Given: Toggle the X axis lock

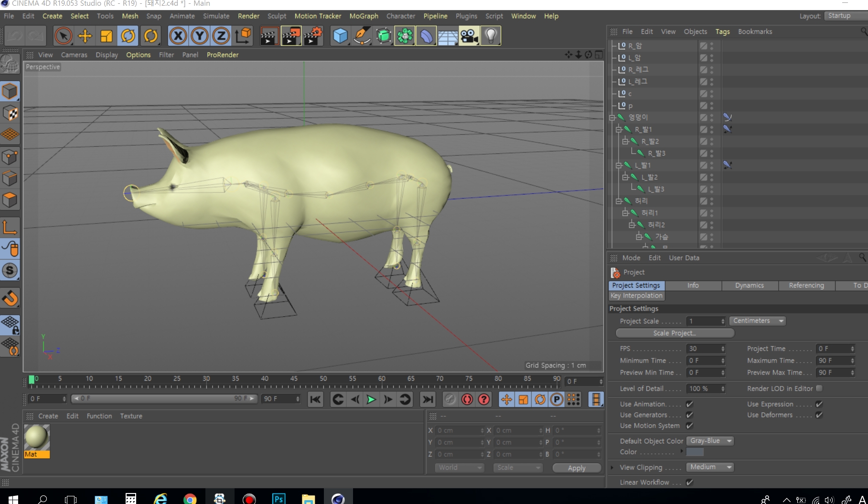Looking at the screenshot, I should tap(178, 36).
